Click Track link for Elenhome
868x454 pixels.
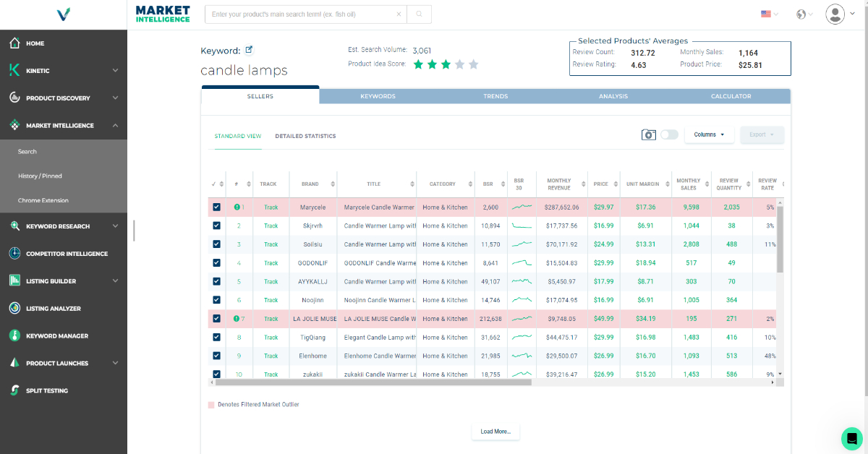tap(271, 356)
